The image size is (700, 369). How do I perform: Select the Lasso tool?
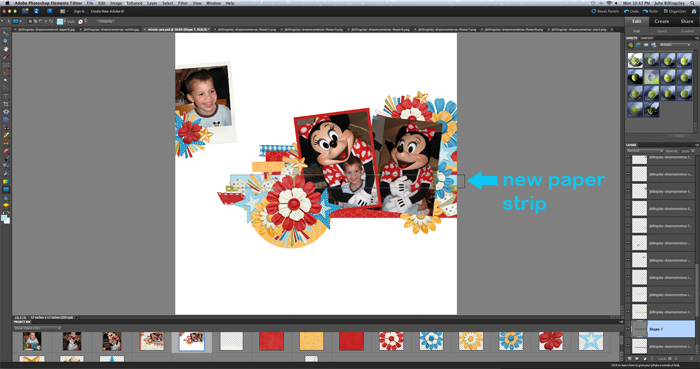[6, 73]
